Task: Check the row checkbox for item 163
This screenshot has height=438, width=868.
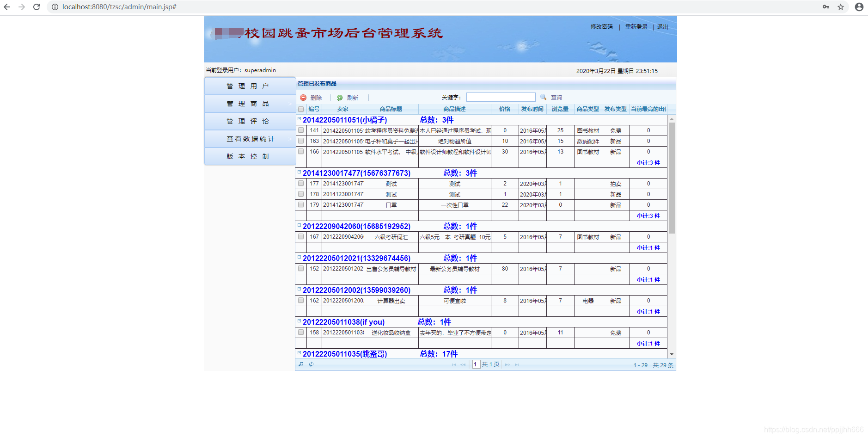Action: (x=301, y=141)
